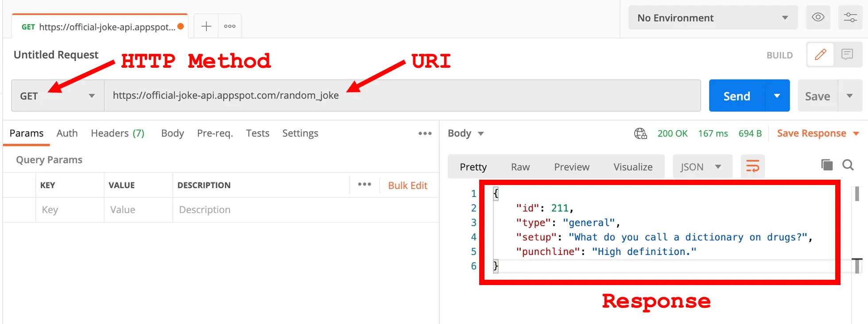Open the JSON format dropdown
The height and width of the screenshot is (324, 868).
[702, 167]
